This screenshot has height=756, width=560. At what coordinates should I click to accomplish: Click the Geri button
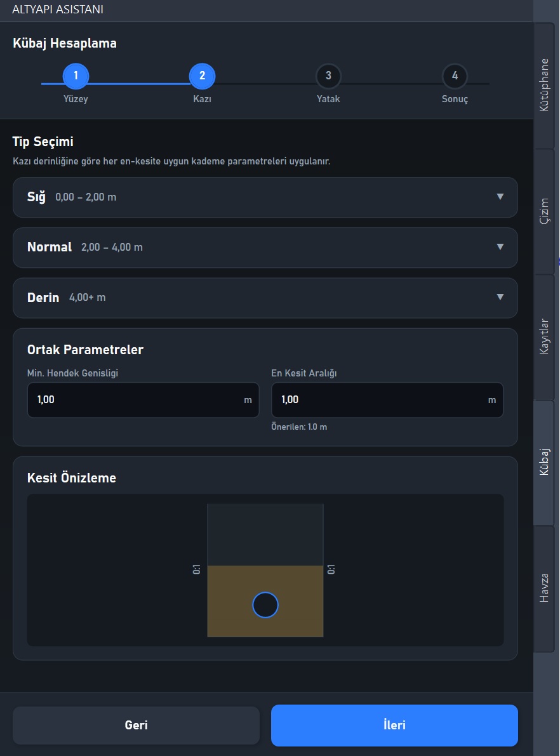pyautogui.click(x=136, y=725)
